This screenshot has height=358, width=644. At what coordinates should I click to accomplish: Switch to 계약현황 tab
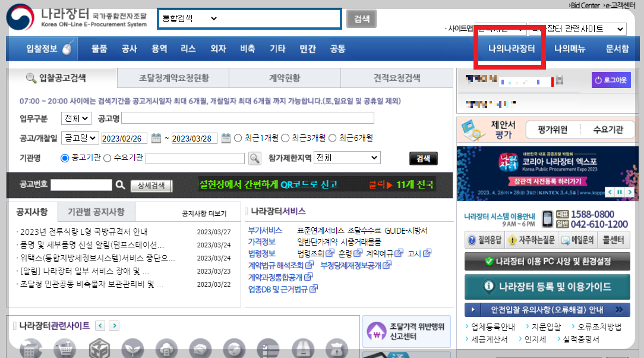[285, 78]
